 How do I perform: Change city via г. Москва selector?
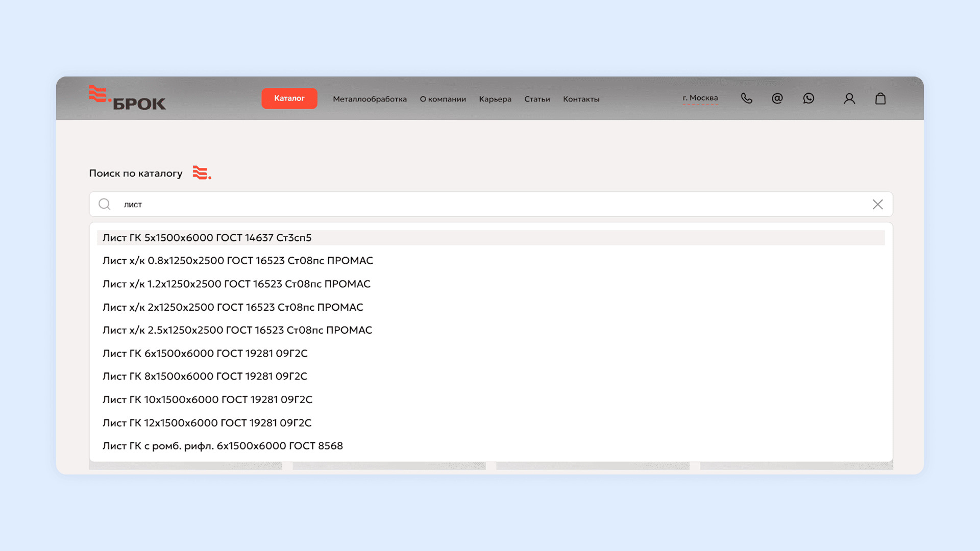point(700,98)
